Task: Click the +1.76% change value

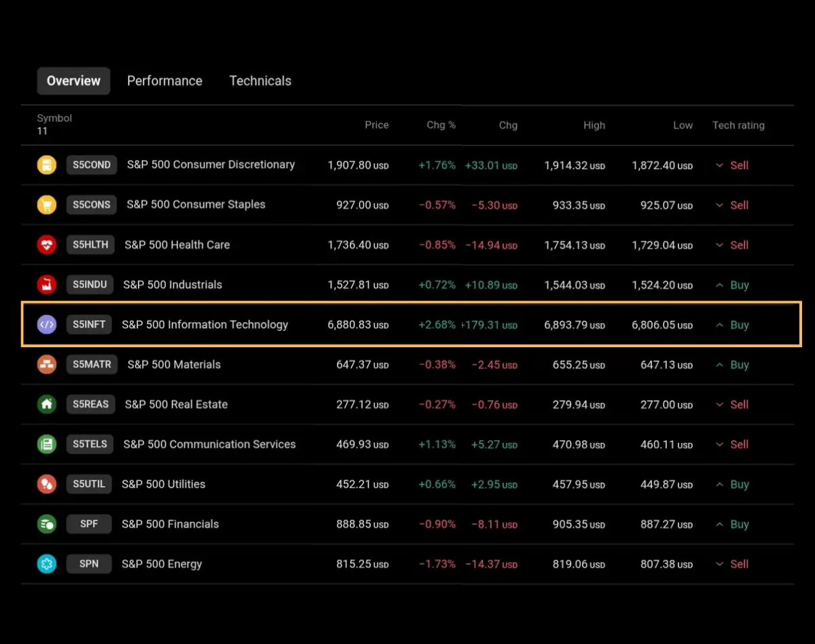Action: pos(437,165)
